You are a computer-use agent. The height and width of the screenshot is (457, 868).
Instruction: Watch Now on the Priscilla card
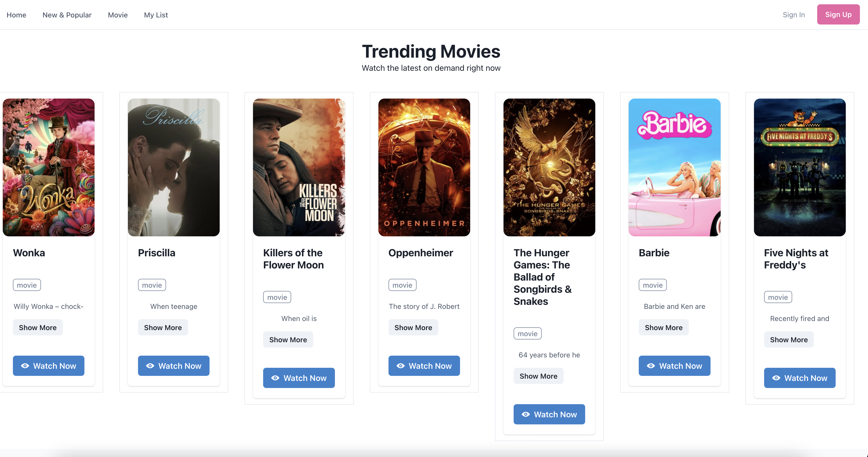174,366
